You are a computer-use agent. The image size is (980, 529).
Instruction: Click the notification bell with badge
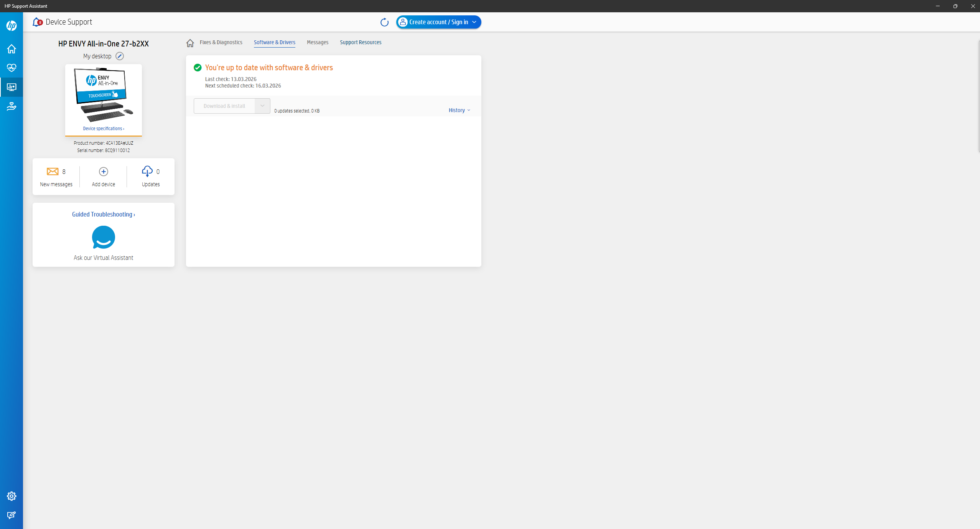pos(37,22)
